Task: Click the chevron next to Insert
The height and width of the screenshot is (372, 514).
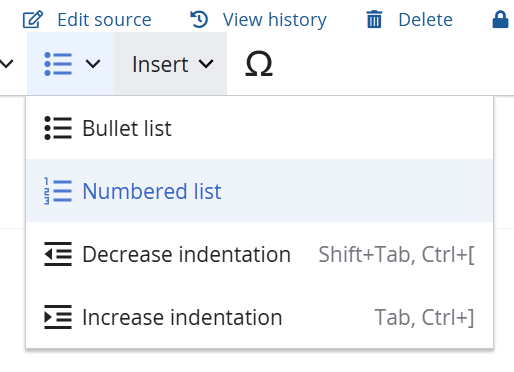Action: point(206,64)
